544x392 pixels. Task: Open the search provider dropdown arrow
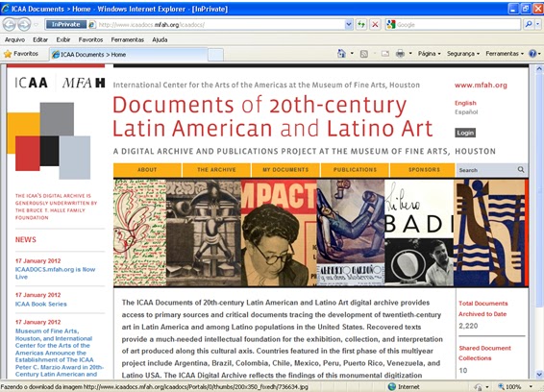(x=538, y=24)
